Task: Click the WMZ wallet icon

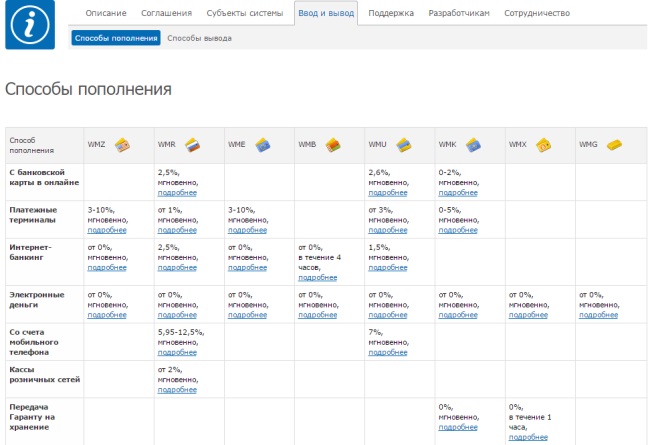Action: pyautogui.click(x=121, y=145)
